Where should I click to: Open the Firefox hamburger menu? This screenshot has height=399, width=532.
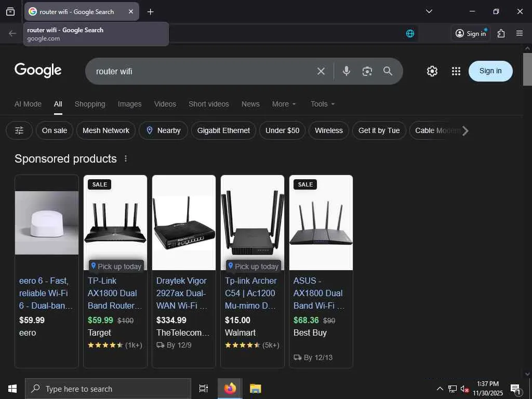pyautogui.click(x=519, y=33)
